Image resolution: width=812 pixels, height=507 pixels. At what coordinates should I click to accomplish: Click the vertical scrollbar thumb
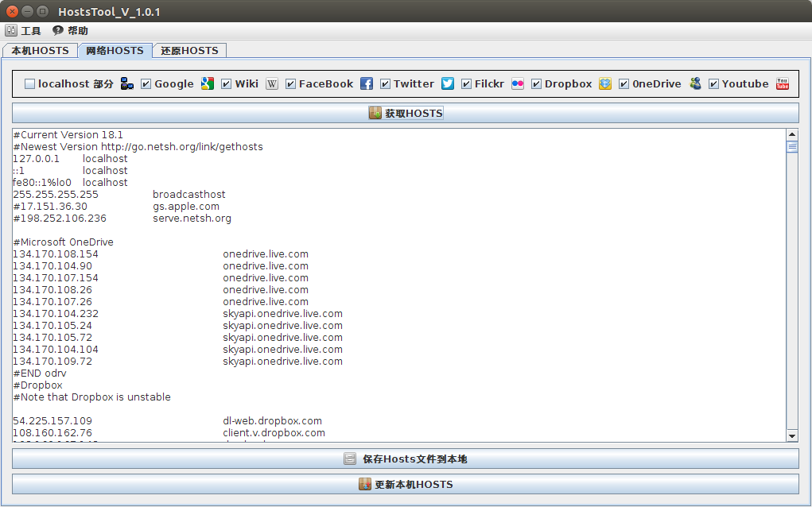point(792,147)
